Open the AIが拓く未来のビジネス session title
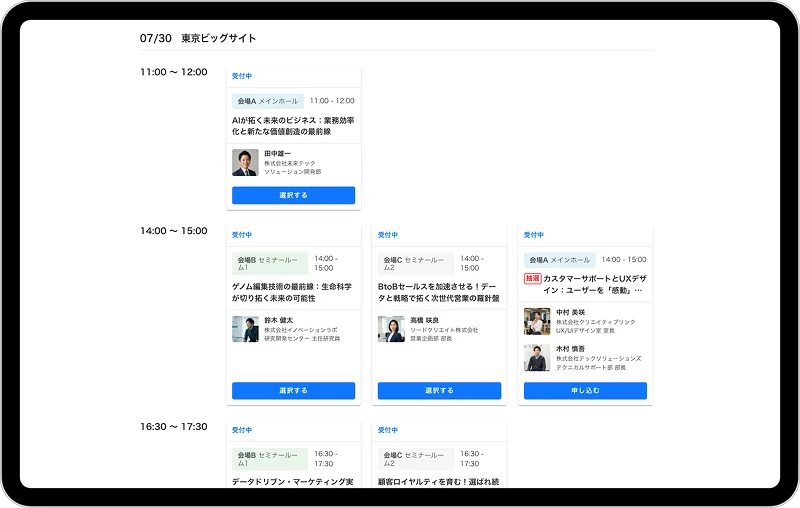This screenshot has width=800, height=508. pyautogui.click(x=293, y=126)
